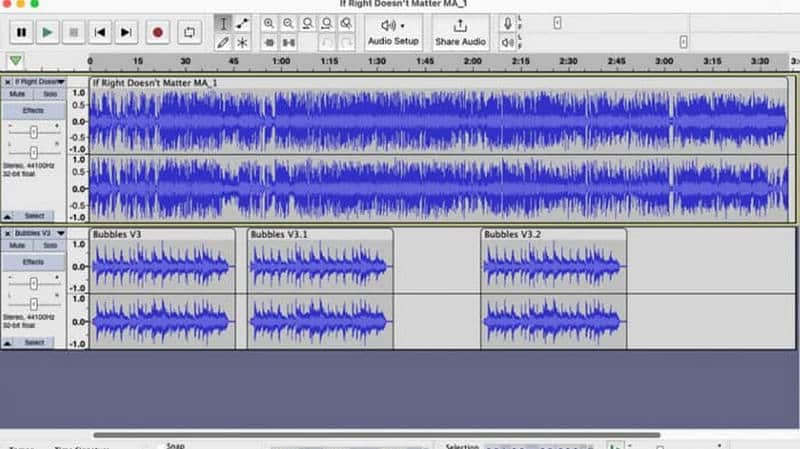Image resolution: width=800 pixels, height=449 pixels.
Task: Select the 'If Right Doesn't Matter MA_1' clip title
Action: pos(155,83)
